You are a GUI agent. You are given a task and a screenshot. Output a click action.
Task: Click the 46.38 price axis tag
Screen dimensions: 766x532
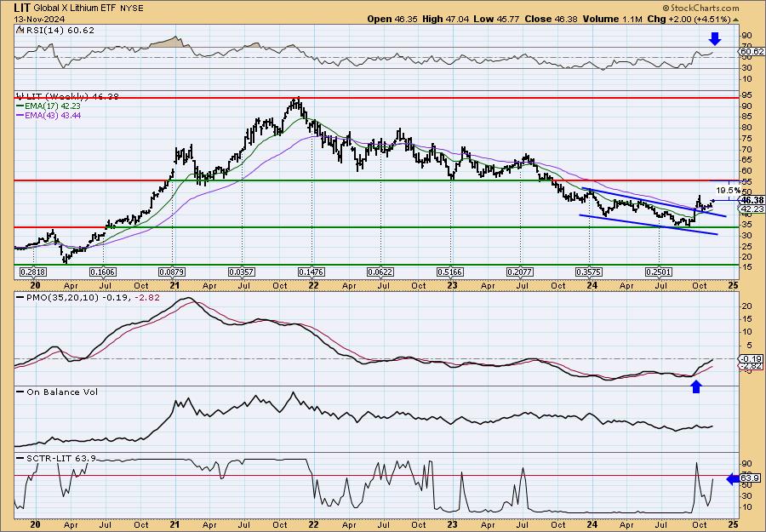click(x=752, y=200)
